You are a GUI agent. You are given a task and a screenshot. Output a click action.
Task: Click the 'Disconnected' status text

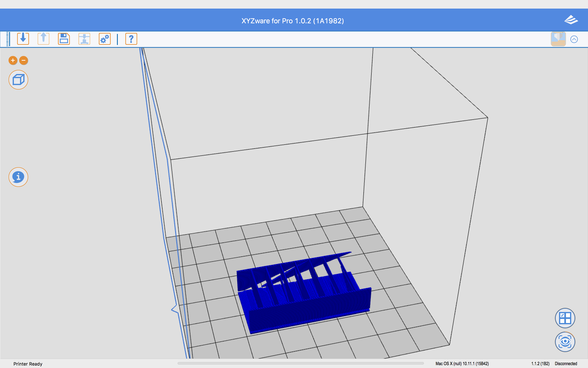[566, 364]
